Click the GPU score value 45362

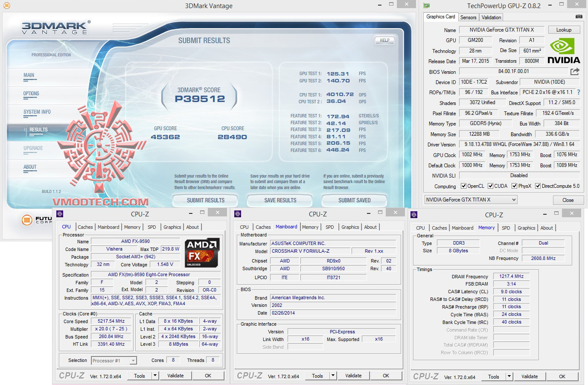tap(165, 137)
